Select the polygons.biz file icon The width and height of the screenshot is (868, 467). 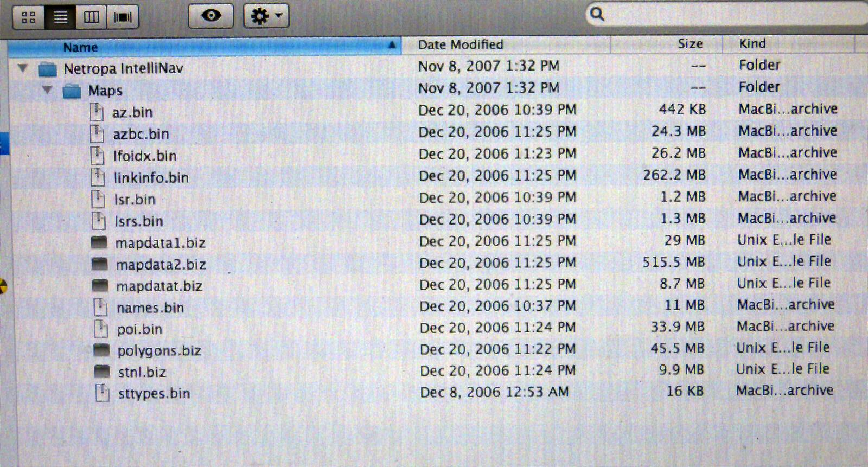[x=101, y=350]
